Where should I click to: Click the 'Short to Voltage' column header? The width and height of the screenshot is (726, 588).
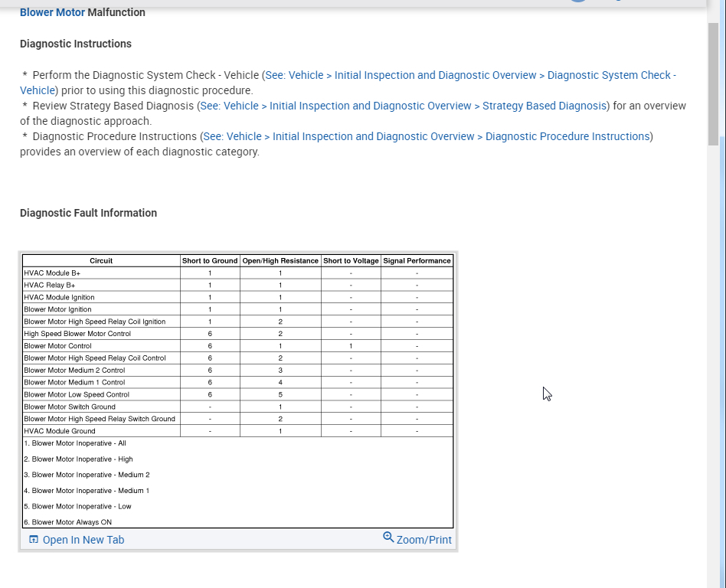pos(351,260)
